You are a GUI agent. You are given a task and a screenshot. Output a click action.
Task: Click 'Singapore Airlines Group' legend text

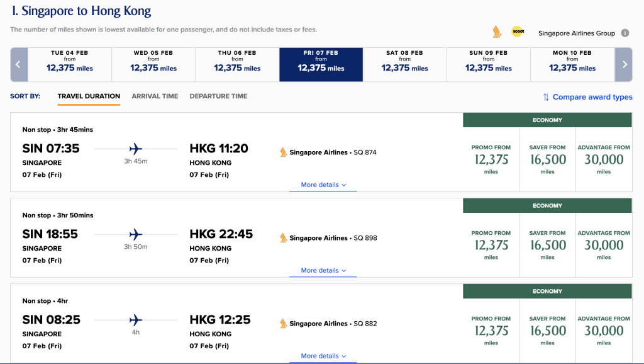click(577, 33)
